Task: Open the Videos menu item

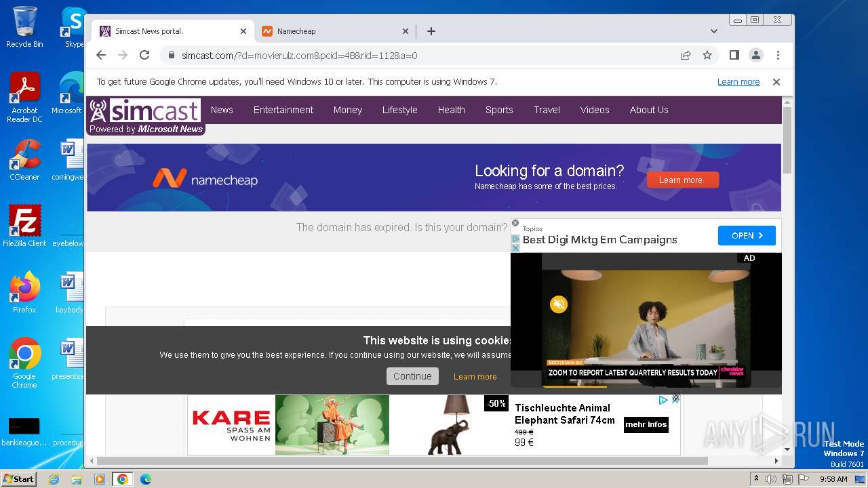Action: pyautogui.click(x=595, y=110)
